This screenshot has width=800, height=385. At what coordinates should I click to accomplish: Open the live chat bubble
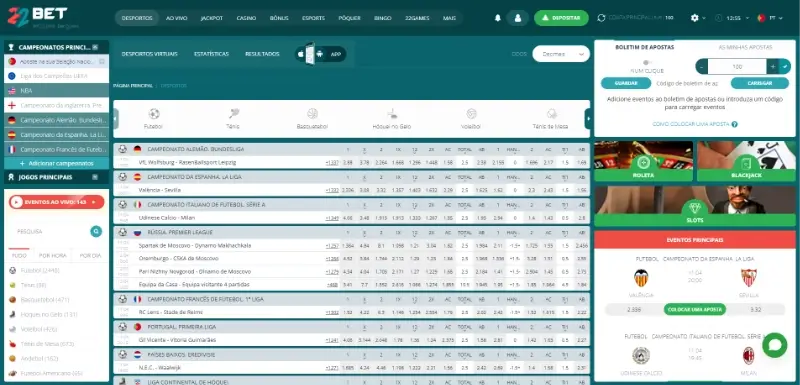coord(774,345)
